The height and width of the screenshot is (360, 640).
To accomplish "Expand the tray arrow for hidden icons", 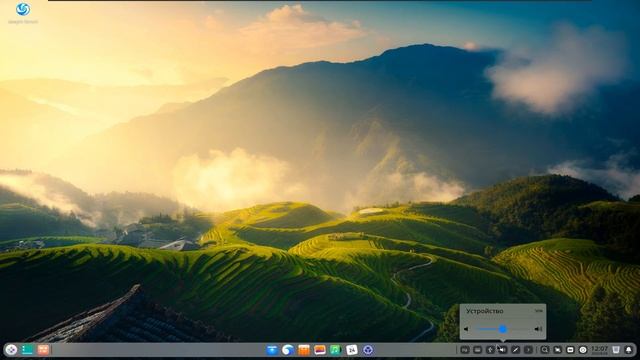I will tap(528, 350).
